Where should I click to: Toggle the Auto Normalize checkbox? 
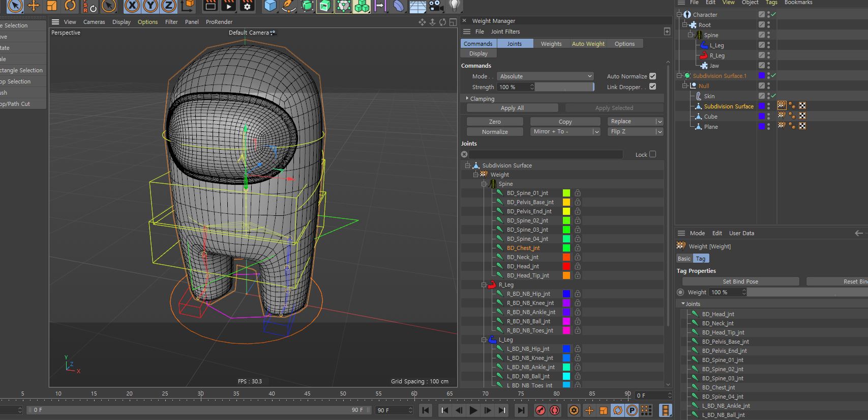point(652,76)
